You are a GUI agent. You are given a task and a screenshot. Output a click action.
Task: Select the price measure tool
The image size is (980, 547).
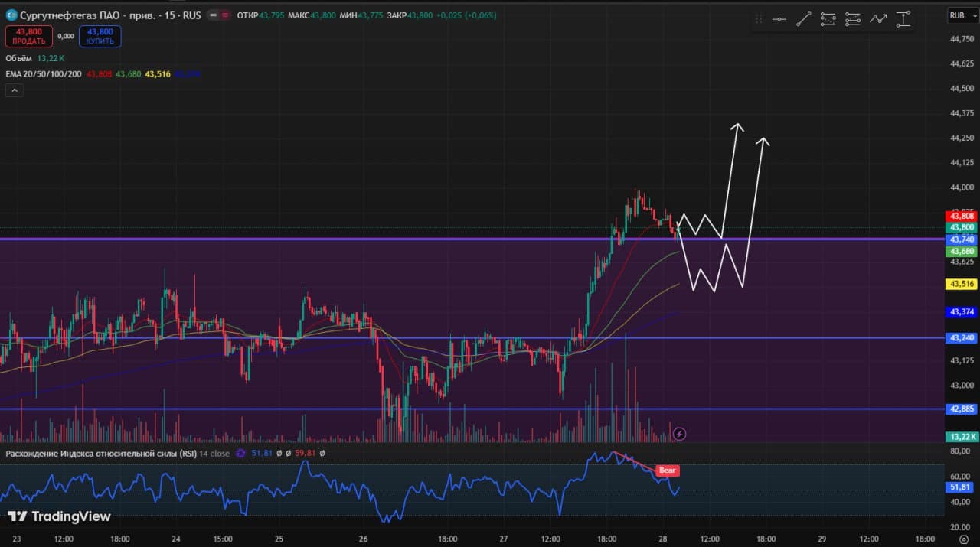903,20
